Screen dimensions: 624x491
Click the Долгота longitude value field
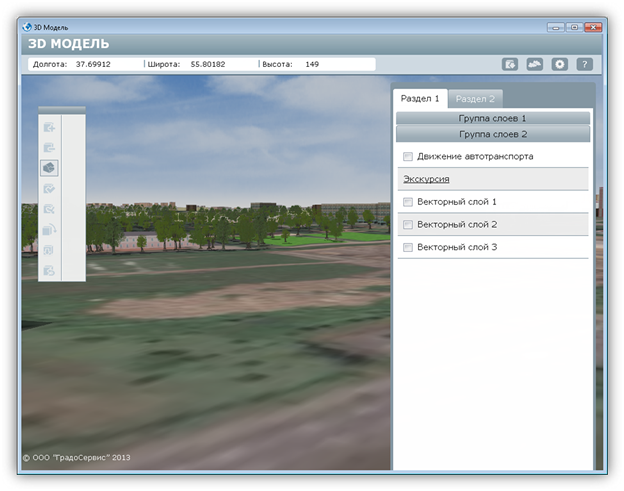click(x=93, y=64)
